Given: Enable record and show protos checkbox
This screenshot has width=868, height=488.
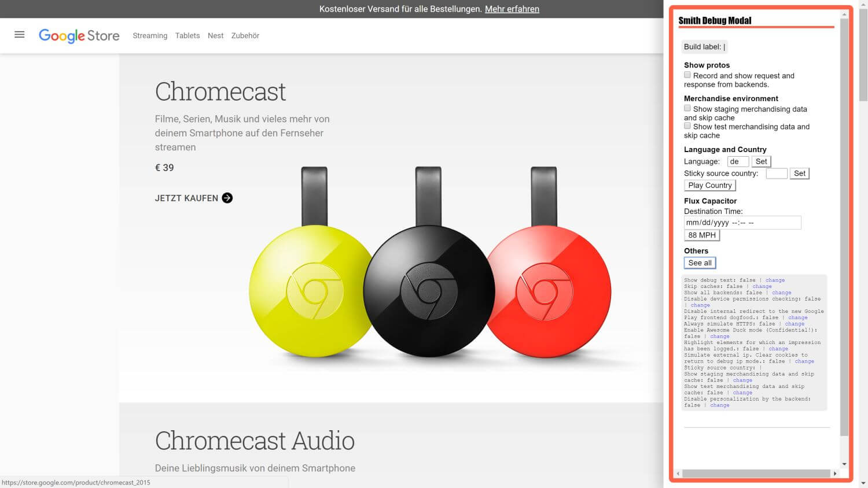Looking at the screenshot, I should (x=687, y=75).
